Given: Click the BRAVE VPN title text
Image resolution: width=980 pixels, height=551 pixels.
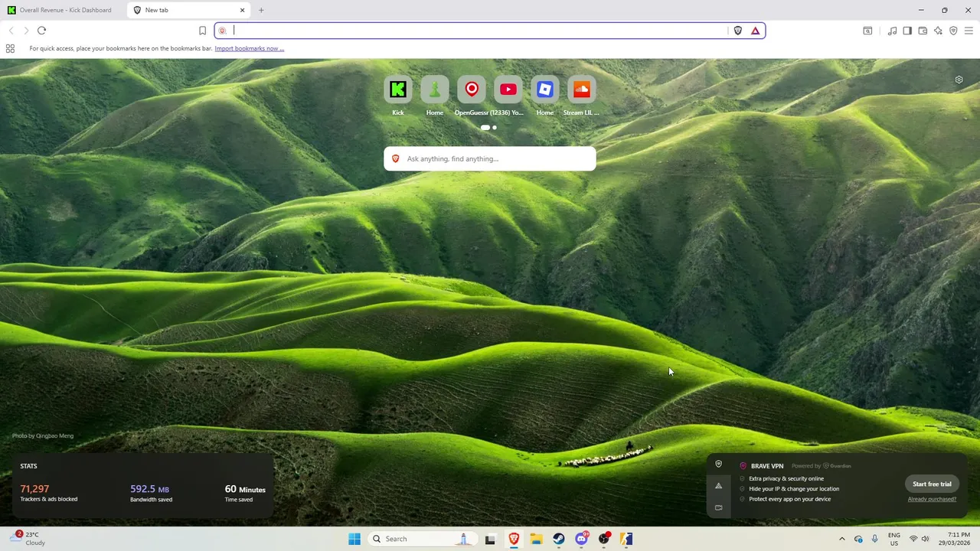Looking at the screenshot, I should (x=767, y=466).
